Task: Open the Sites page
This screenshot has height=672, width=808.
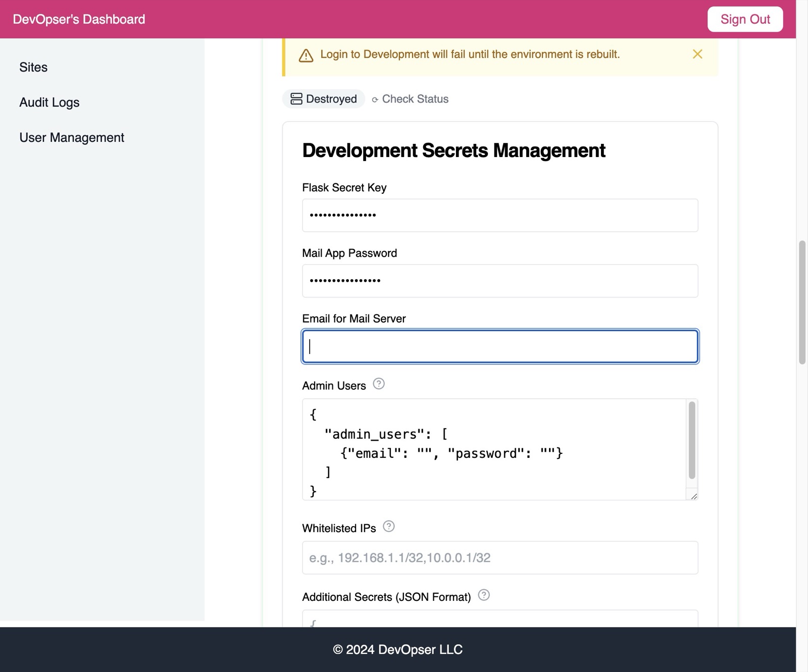Action: (x=33, y=67)
